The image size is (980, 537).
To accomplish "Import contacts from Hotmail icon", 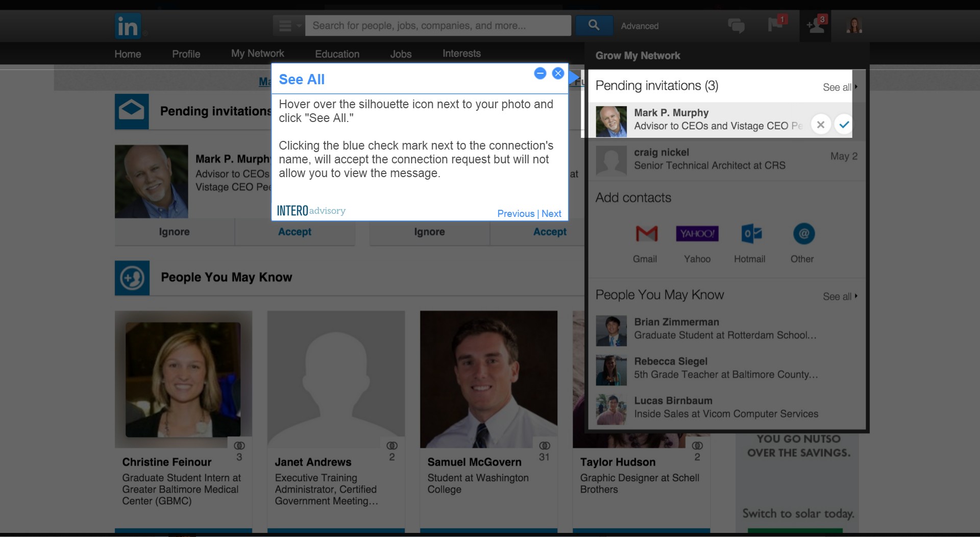I will pyautogui.click(x=751, y=234).
